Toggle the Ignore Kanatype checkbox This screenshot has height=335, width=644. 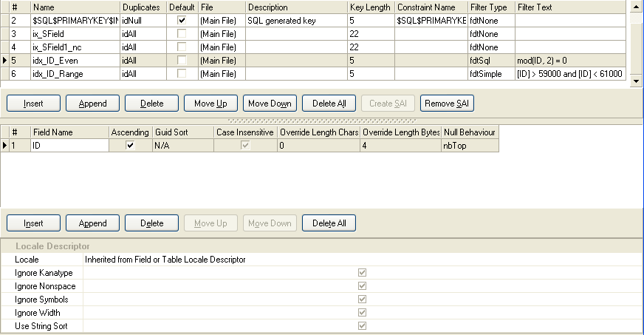[x=362, y=273]
